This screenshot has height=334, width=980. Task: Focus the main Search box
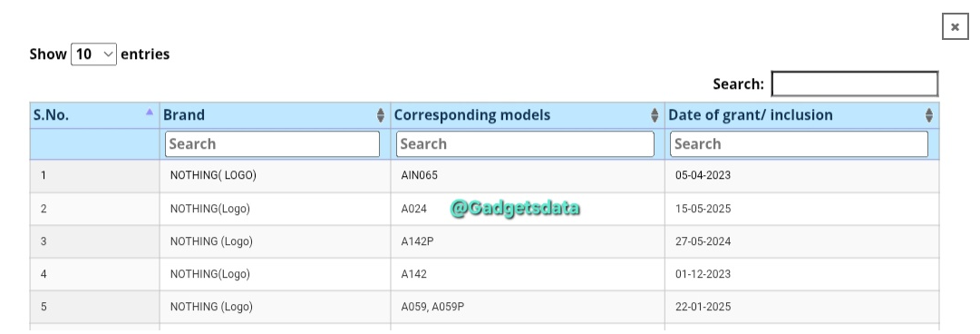click(x=854, y=83)
